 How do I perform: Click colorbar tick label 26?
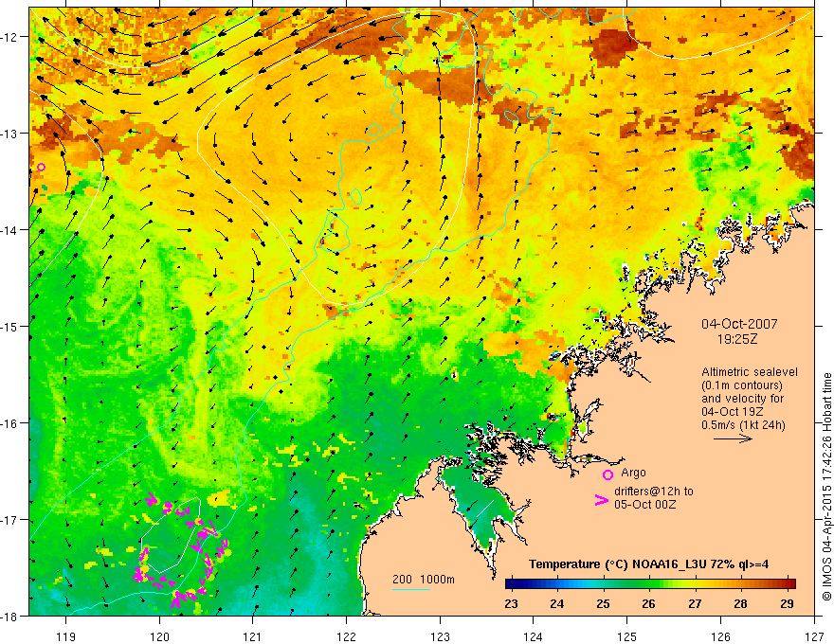pyautogui.click(x=648, y=603)
